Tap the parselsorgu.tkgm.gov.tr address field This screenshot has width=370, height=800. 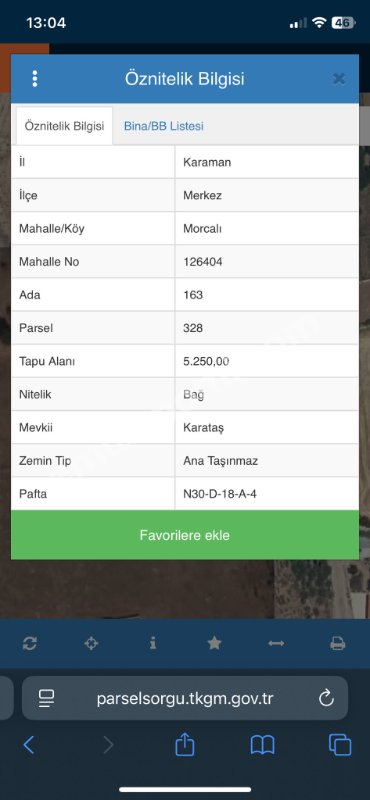(185, 698)
